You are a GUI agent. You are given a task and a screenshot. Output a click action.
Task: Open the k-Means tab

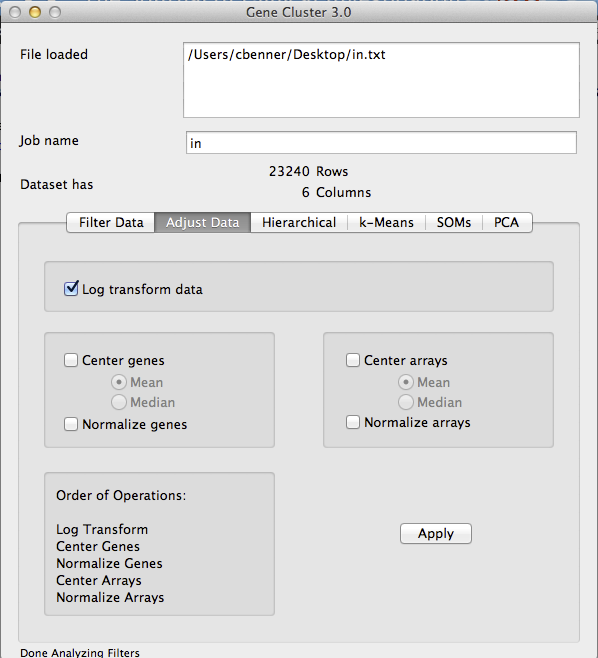coord(386,222)
